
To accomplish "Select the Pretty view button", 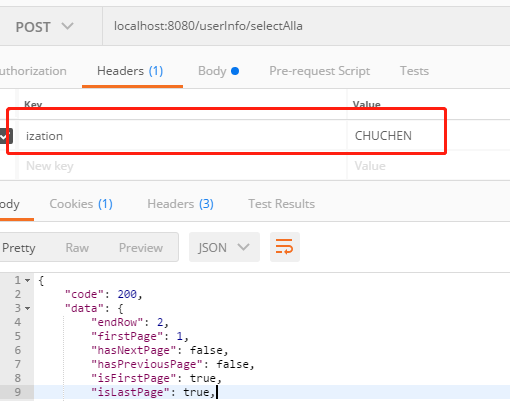I will coord(19,248).
